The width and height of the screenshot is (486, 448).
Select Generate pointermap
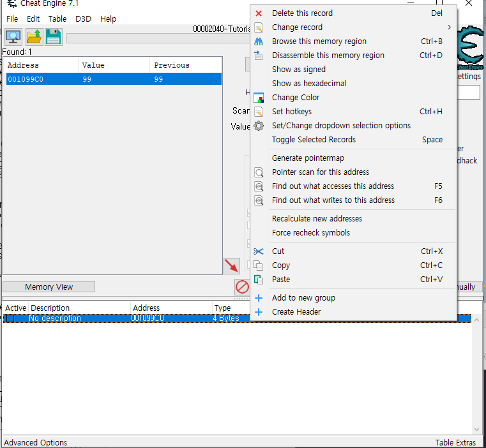353,158
